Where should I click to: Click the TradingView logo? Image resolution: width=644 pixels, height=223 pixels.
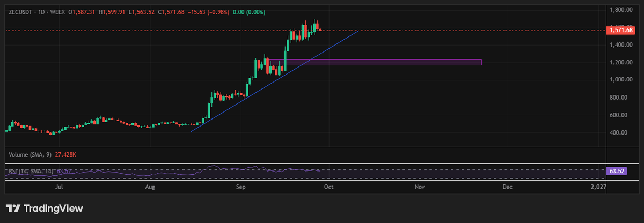click(45, 209)
